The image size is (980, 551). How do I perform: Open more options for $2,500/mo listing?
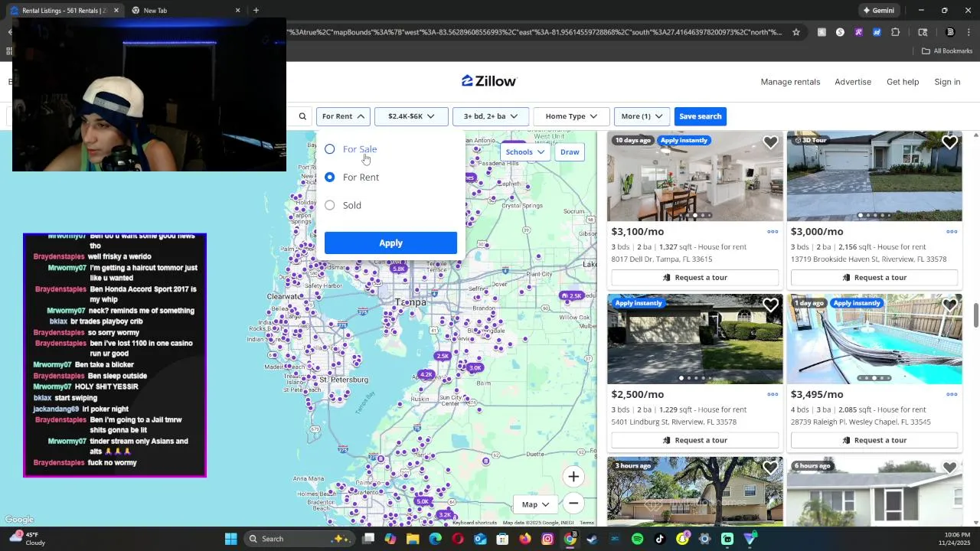(773, 395)
